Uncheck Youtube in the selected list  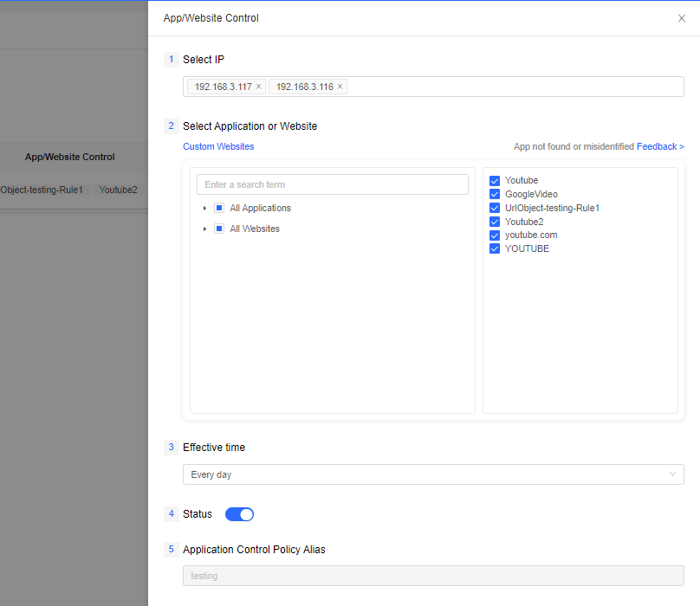[x=495, y=181]
